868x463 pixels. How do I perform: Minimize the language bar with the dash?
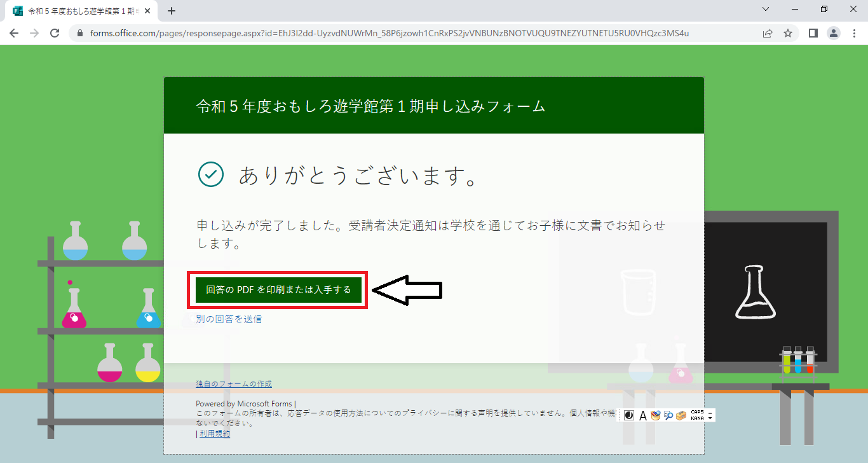[x=710, y=413]
